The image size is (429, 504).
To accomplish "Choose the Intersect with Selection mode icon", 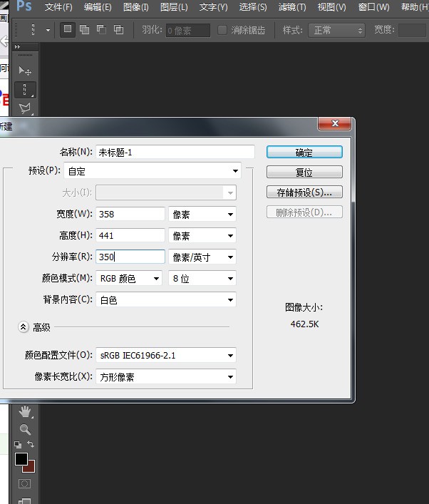I will (118, 30).
